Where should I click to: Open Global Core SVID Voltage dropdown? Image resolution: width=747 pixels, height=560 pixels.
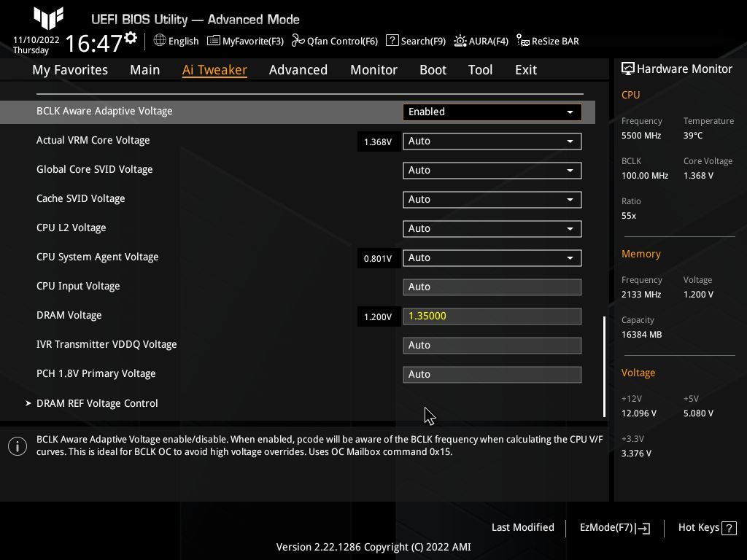tap(492, 171)
